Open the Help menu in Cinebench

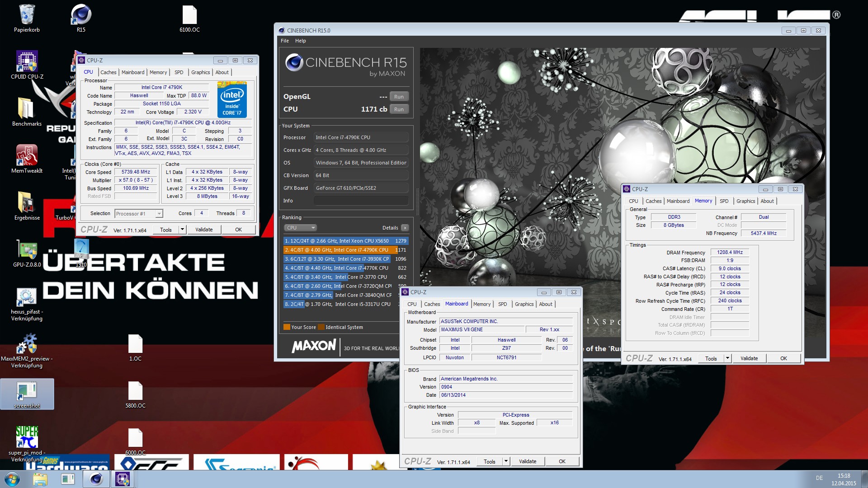[x=301, y=41]
